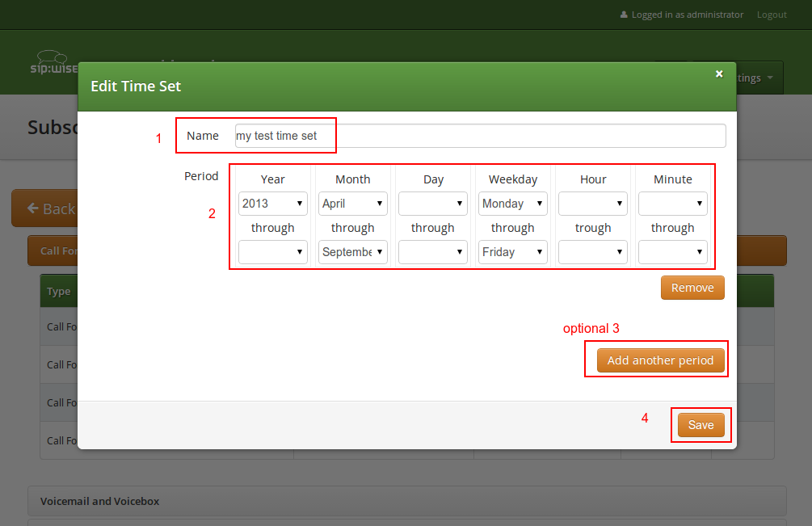Expand the Voicemail and Voicebox section

tap(100, 501)
